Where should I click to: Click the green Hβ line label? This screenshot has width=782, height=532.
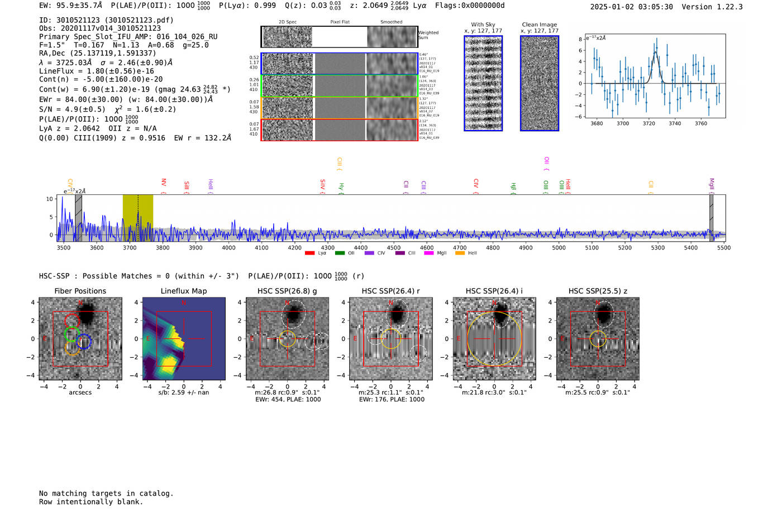tap(513, 186)
